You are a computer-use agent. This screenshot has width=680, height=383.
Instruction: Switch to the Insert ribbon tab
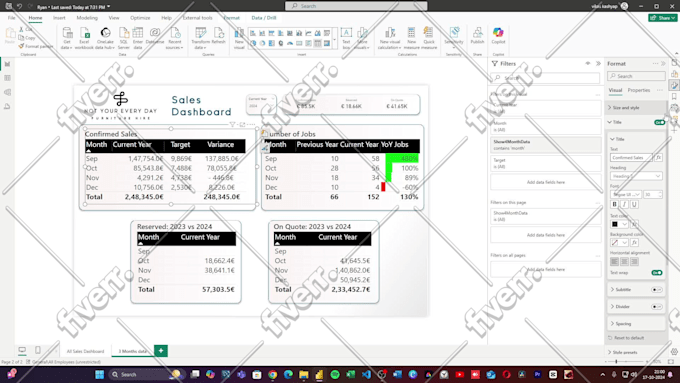click(x=59, y=18)
